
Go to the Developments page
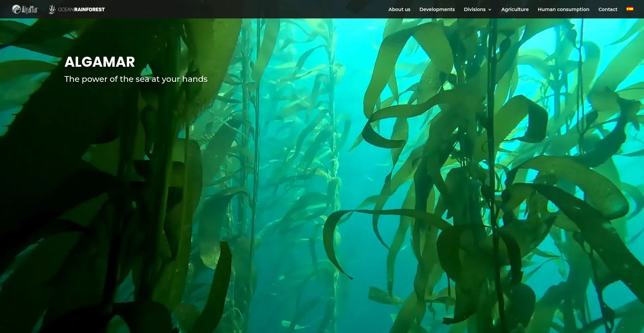coord(437,9)
